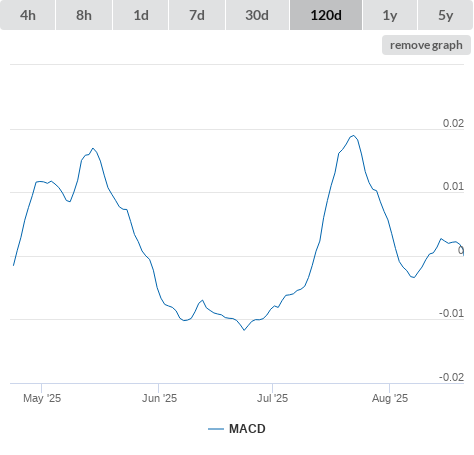Switch to the 7d time range

click(x=197, y=15)
